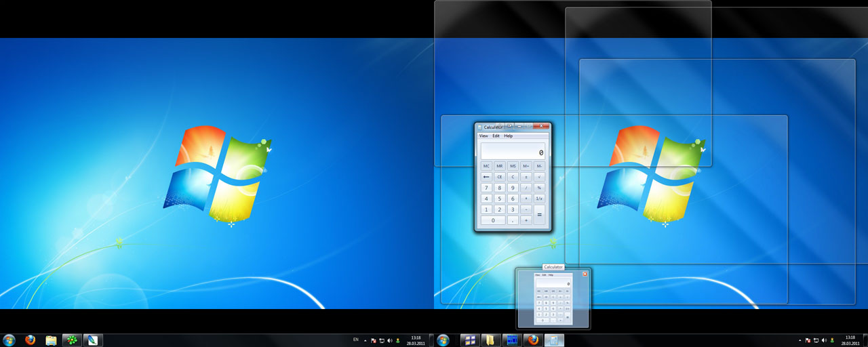868x347 pixels.
Task: Click the multiply key in Calculator
Action: [x=526, y=199]
